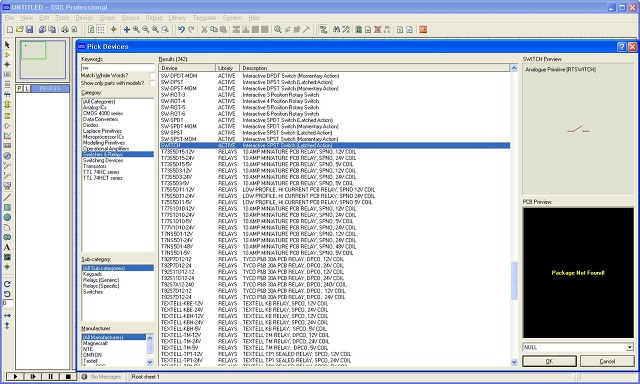Select the Keypads sub-category
The width and height of the screenshot is (640, 384).
coord(92,274)
